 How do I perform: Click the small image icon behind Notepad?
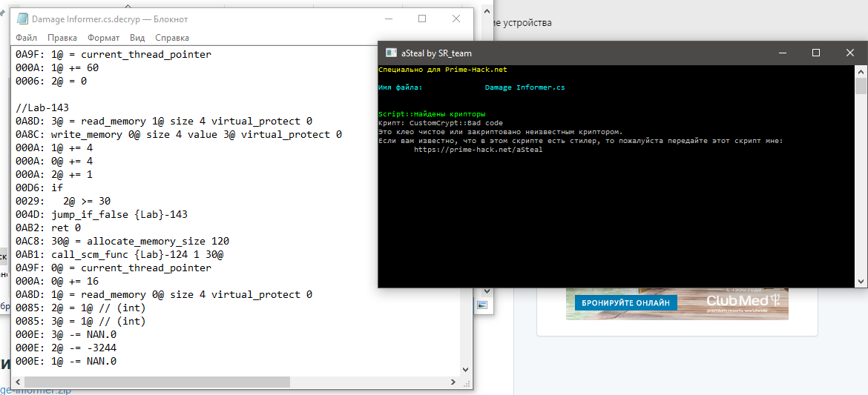coord(482,305)
